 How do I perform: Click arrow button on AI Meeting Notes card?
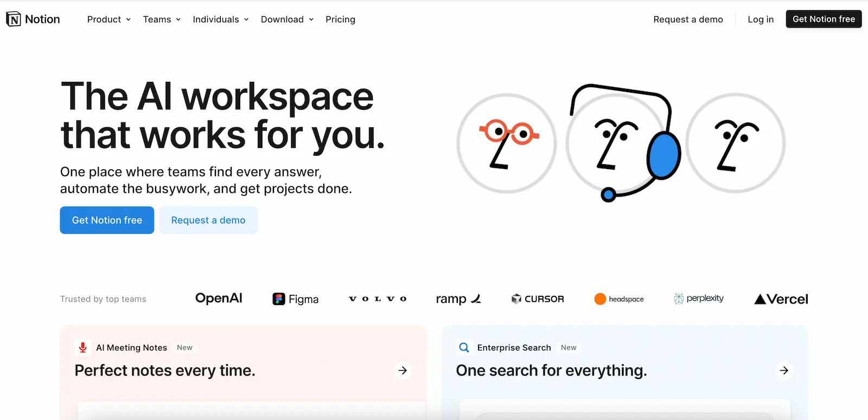[x=403, y=371]
